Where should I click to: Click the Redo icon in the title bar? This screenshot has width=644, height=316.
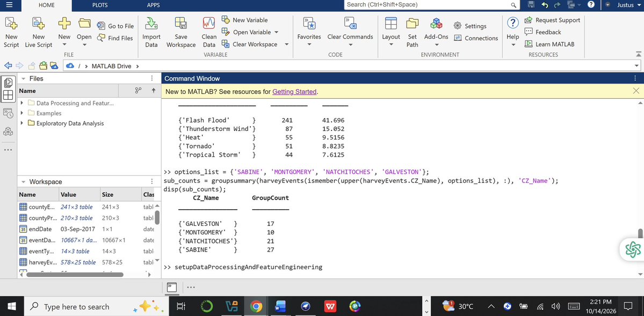click(x=557, y=5)
